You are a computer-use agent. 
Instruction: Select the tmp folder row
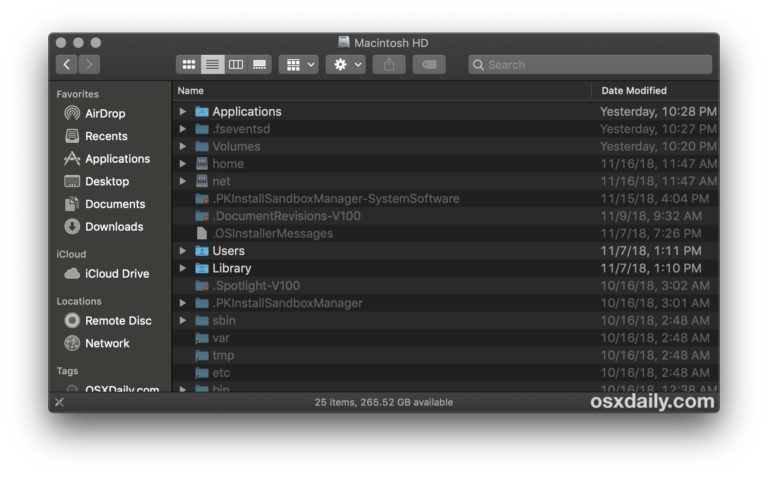coord(446,356)
